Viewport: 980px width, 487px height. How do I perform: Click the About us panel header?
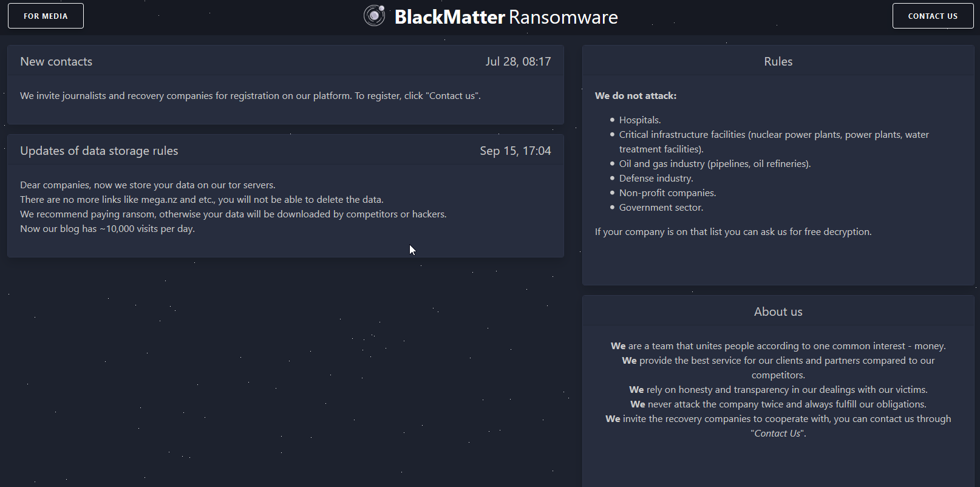pyautogui.click(x=778, y=312)
